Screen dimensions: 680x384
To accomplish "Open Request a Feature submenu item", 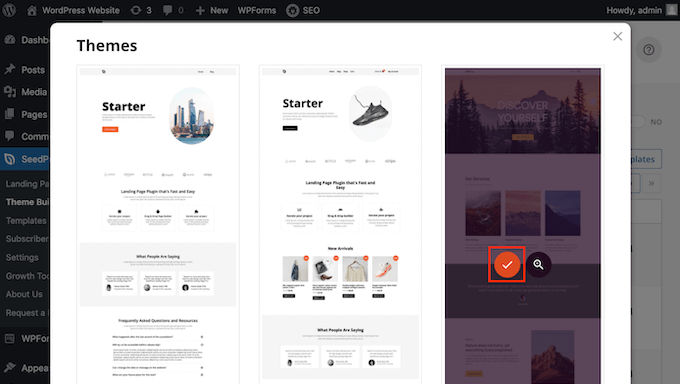I will tap(27, 312).
